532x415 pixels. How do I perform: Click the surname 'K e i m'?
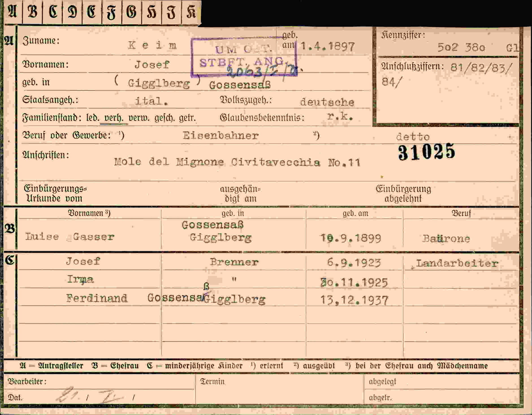click(x=152, y=45)
